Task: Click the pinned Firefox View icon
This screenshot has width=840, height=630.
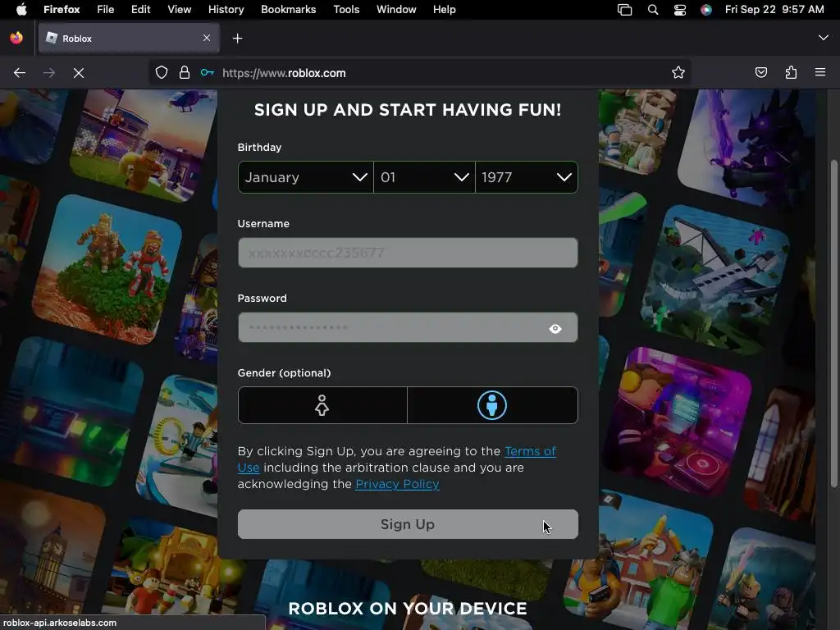Action: [16, 38]
